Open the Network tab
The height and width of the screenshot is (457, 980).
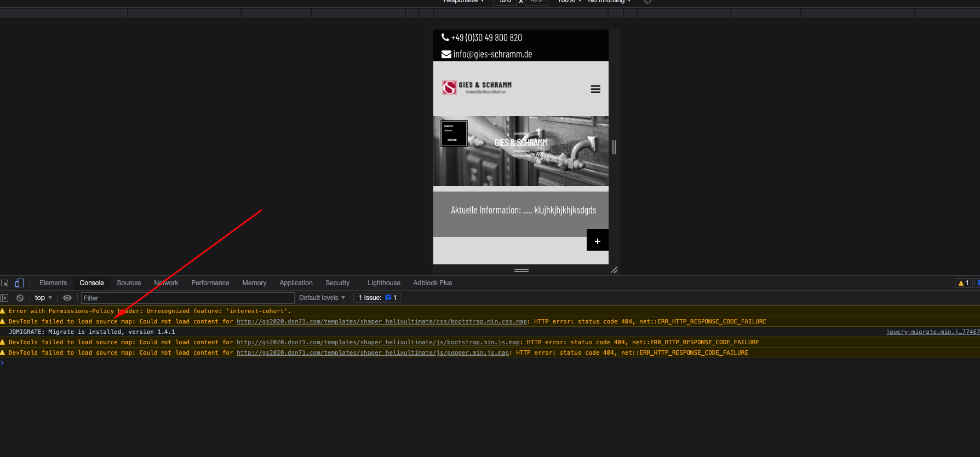click(166, 283)
